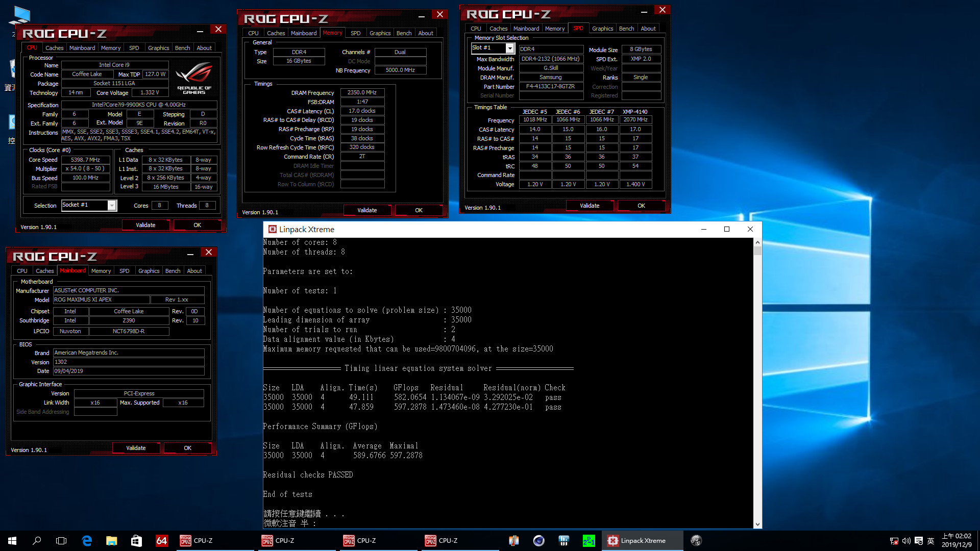This screenshot has height=551, width=980.
Task: Click the Core Speed value 5398.7 MHz
Action: 85,160
